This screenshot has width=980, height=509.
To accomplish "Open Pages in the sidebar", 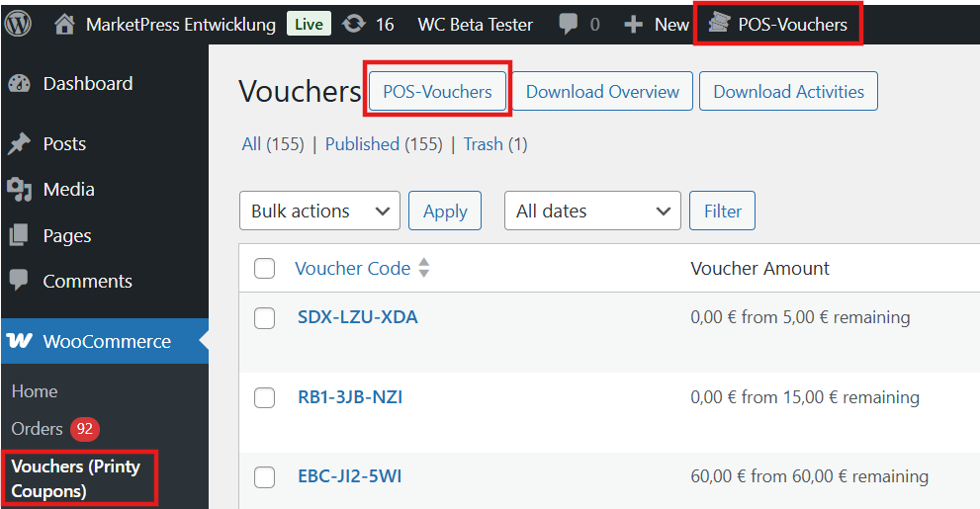I will [67, 236].
